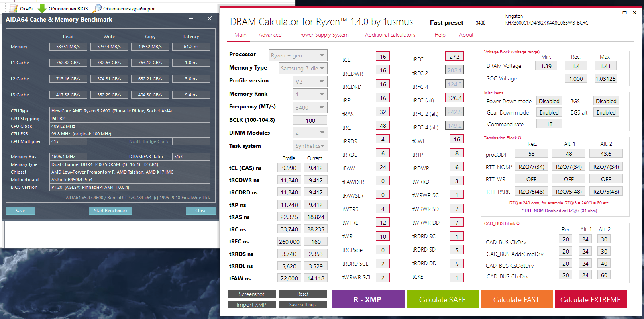
Task: Click the Memory Read value 53351 MB/s
Action: [x=68, y=47]
